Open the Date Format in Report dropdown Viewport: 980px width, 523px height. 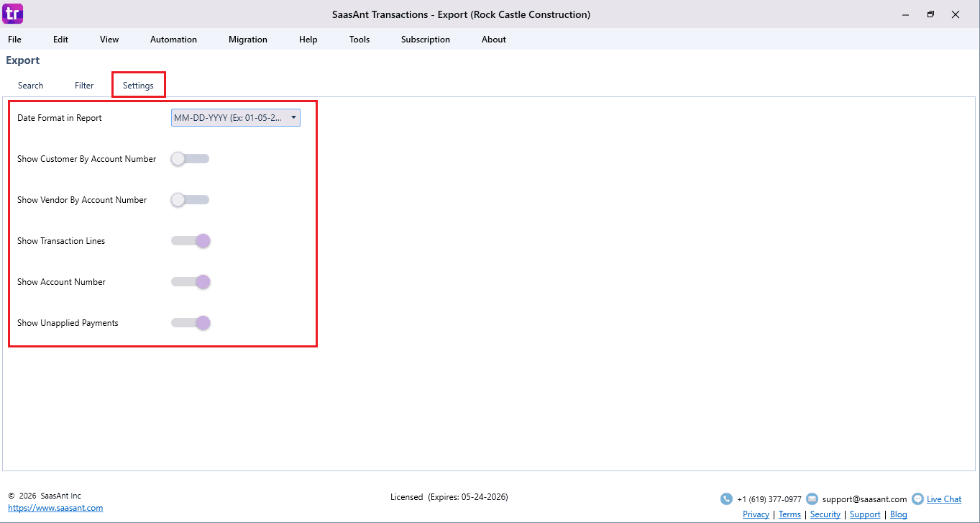coord(293,117)
